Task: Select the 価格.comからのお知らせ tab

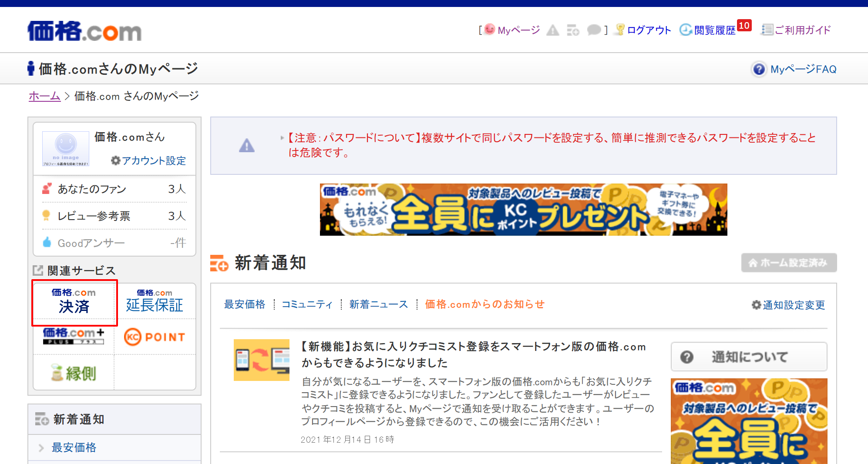Action: [x=484, y=304]
